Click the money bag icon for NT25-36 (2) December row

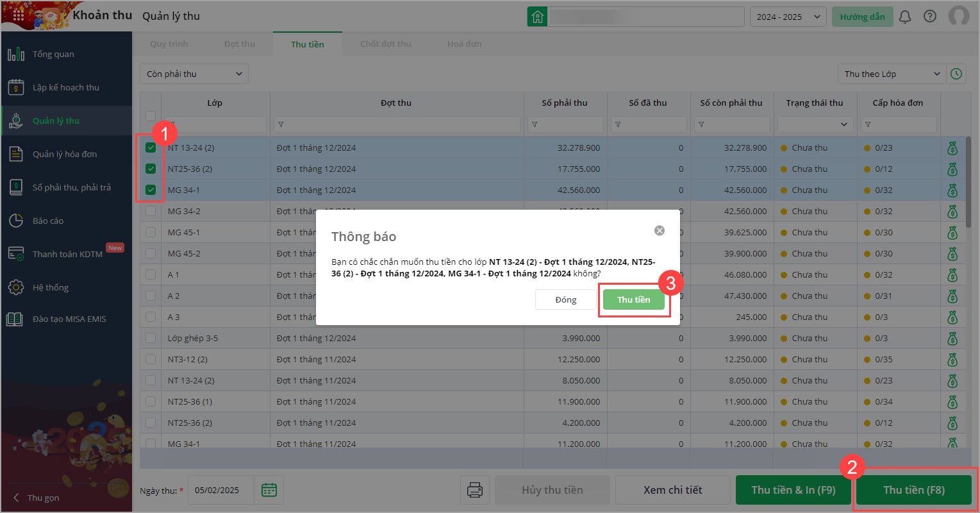click(x=952, y=169)
